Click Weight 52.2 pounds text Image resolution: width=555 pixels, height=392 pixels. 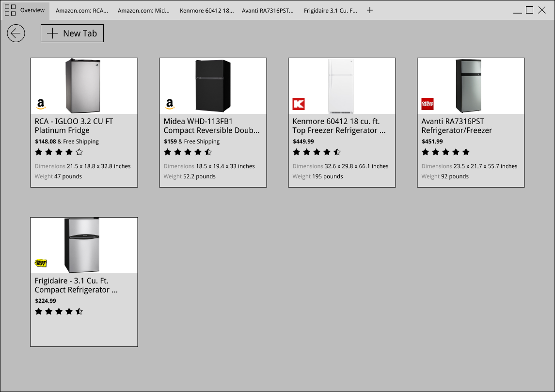click(x=190, y=176)
